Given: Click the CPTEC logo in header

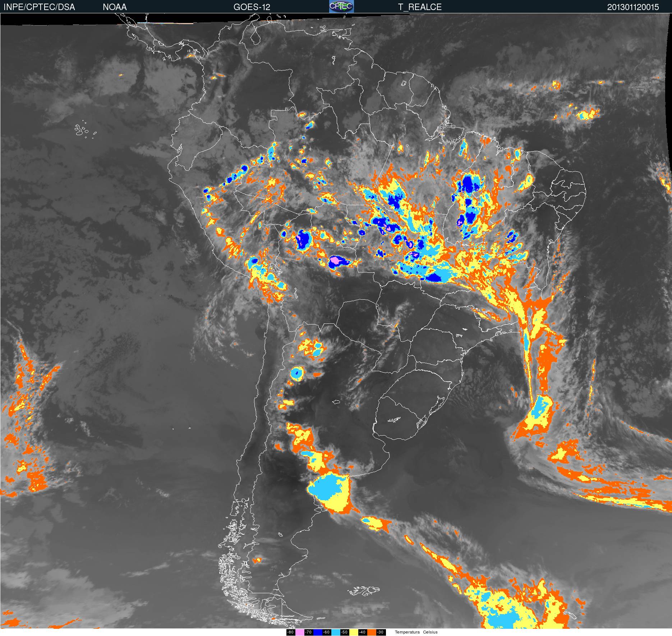Looking at the screenshot, I should [341, 6].
